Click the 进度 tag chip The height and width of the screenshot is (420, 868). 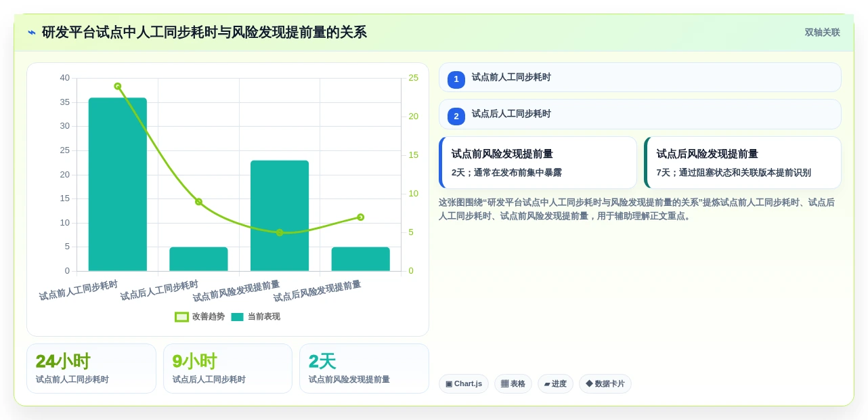pos(555,384)
